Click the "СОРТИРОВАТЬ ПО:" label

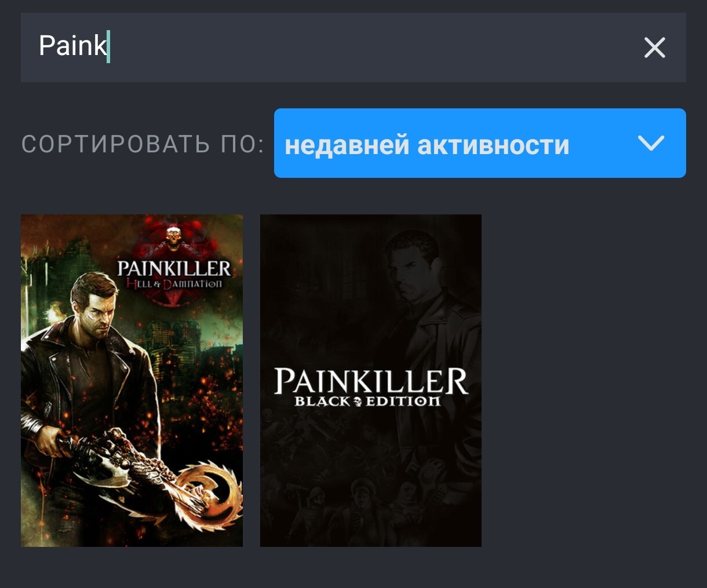tap(143, 144)
